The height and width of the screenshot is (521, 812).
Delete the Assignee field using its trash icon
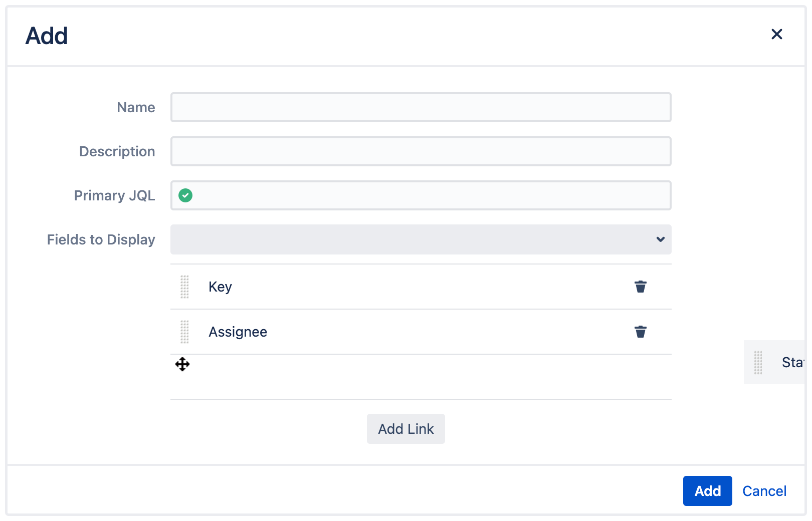(x=641, y=332)
